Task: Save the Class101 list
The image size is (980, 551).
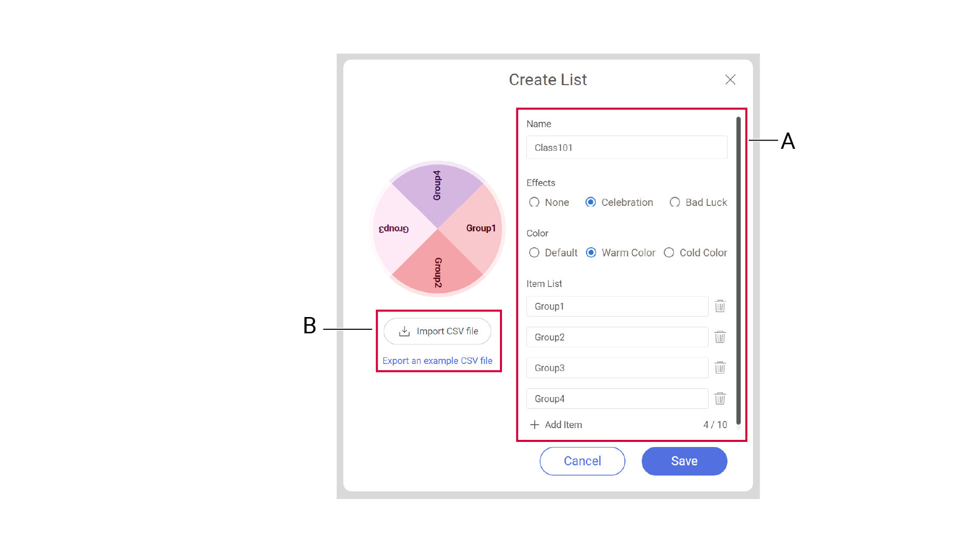Action: pyautogui.click(x=684, y=461)
